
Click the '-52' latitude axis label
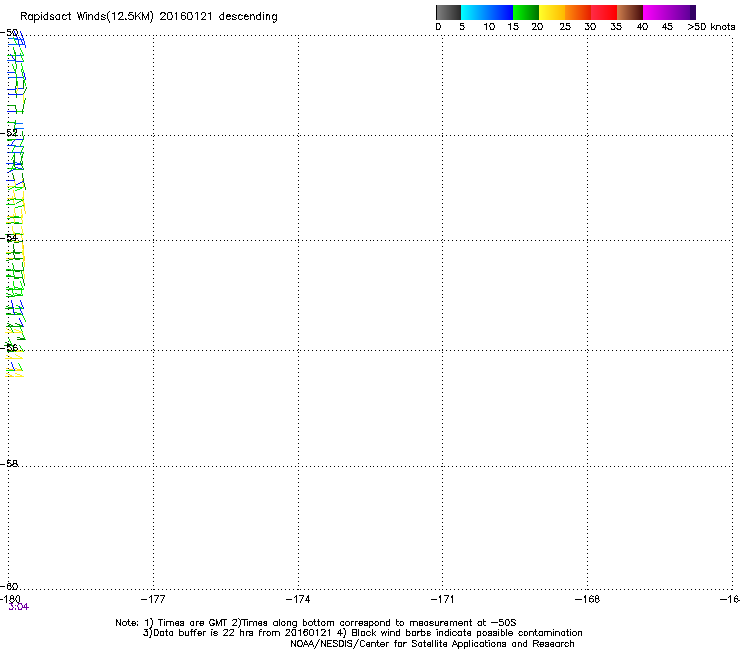coord(9,133)
